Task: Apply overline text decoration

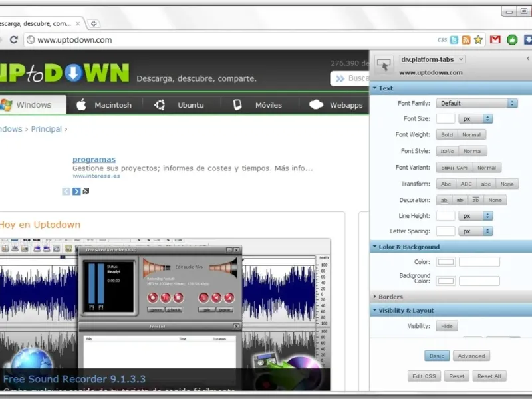Action: pos(475,200)
